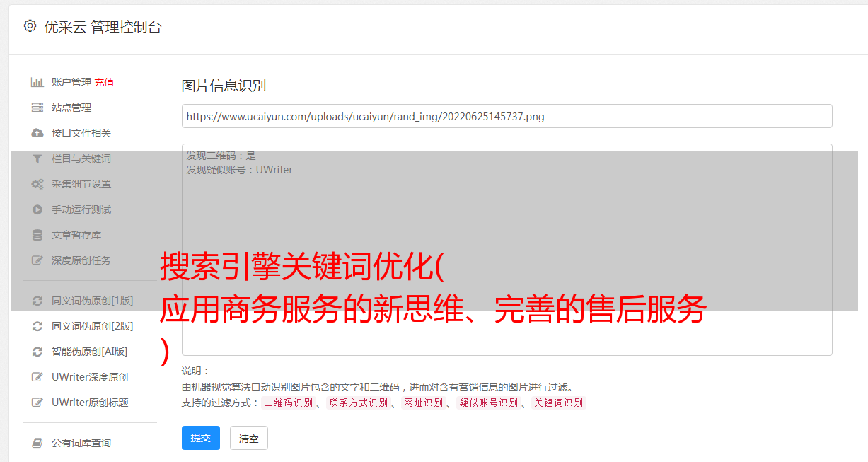Select 栏目与关键词 in sidebar
Image resolution: width=868 pixels, height=462 pixels.
point(81,158)
